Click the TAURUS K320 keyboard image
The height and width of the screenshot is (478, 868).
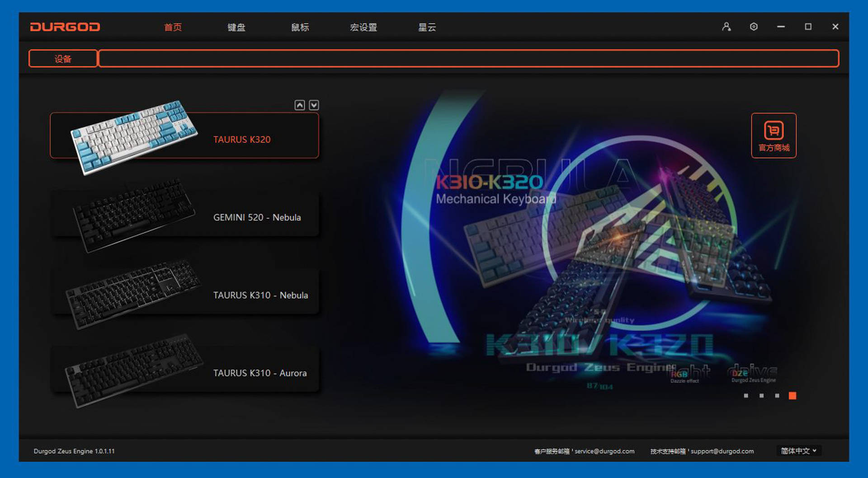134,137
